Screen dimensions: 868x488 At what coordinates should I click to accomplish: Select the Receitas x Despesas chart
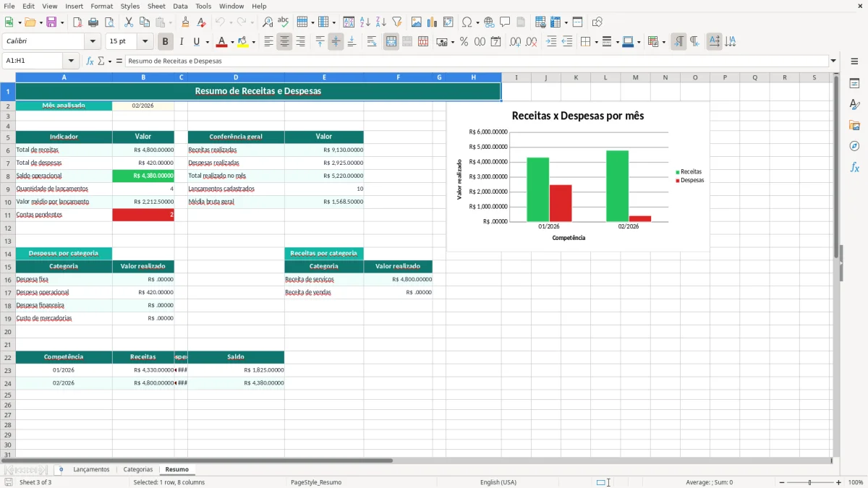(578, 176)
